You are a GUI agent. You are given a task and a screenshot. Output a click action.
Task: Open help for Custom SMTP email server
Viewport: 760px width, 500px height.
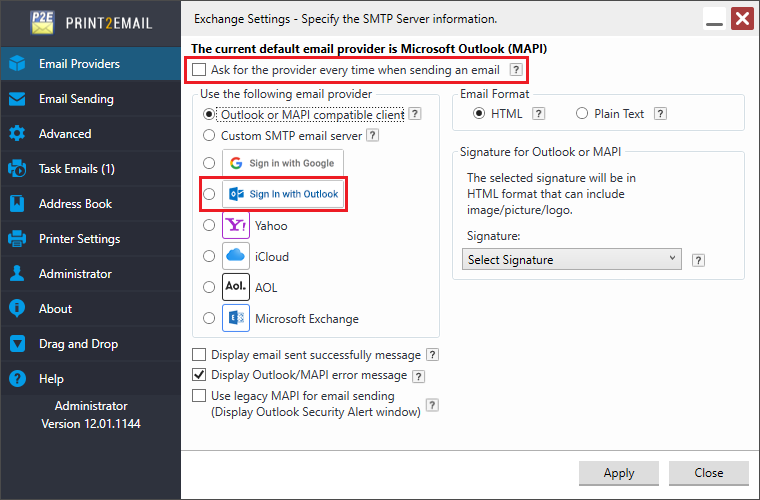373,135
